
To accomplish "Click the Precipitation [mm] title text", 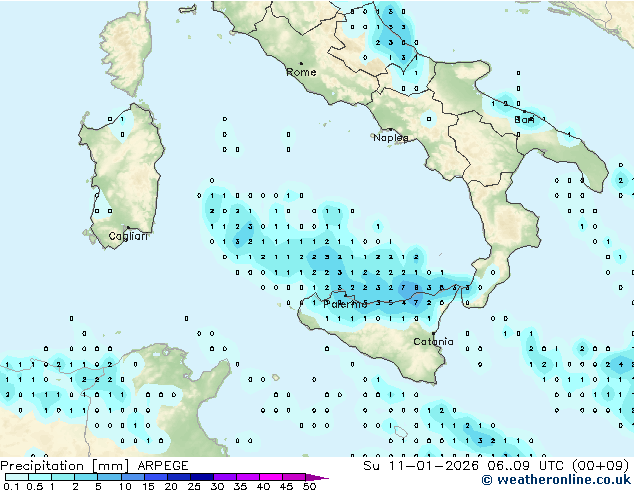I will coord(64,466).
